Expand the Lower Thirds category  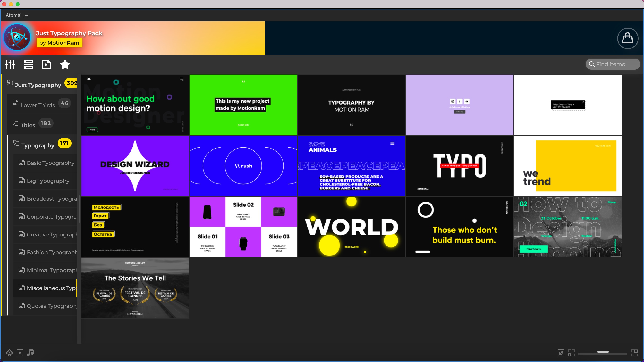click(38, 105)
